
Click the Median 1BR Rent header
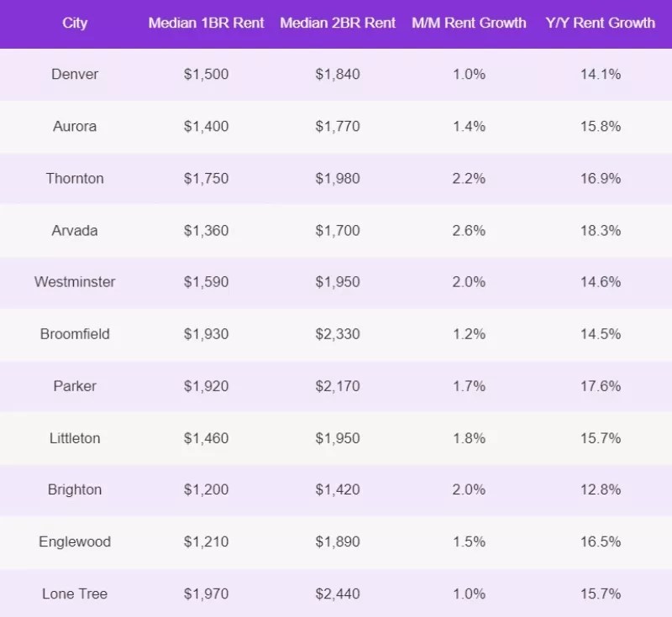click(x=206, y=23)
